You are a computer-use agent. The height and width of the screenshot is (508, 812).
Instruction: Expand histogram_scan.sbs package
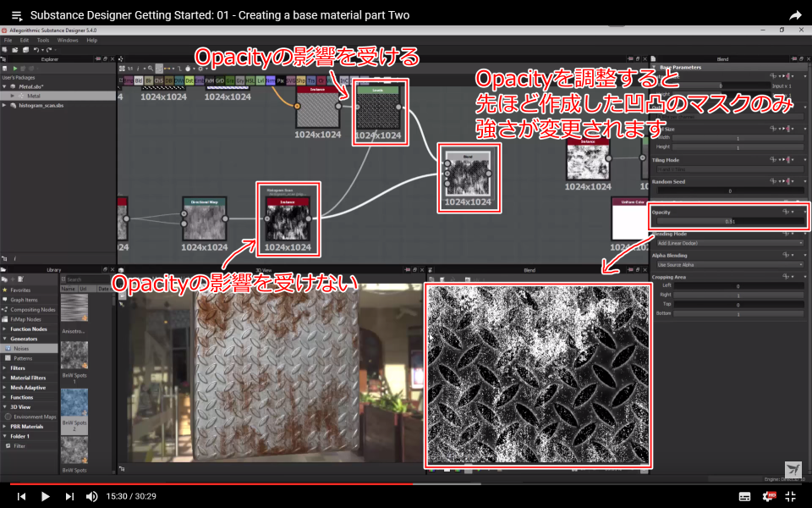pyautogui.click(x=5, y=105)
